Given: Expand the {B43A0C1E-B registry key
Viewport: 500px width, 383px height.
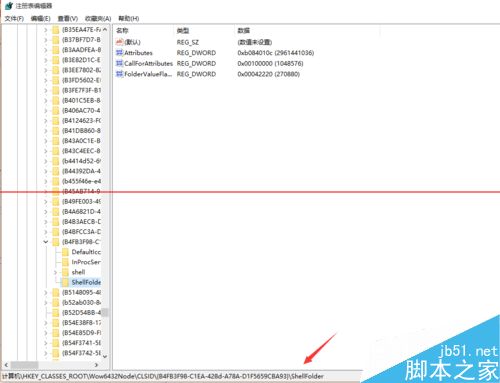Looking at the screenshot, I should (x=46, y=141).
